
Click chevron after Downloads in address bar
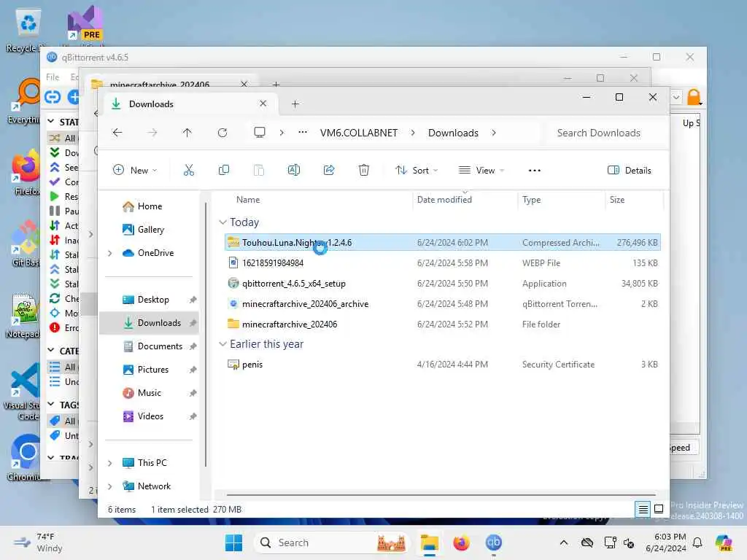point(494,133)
